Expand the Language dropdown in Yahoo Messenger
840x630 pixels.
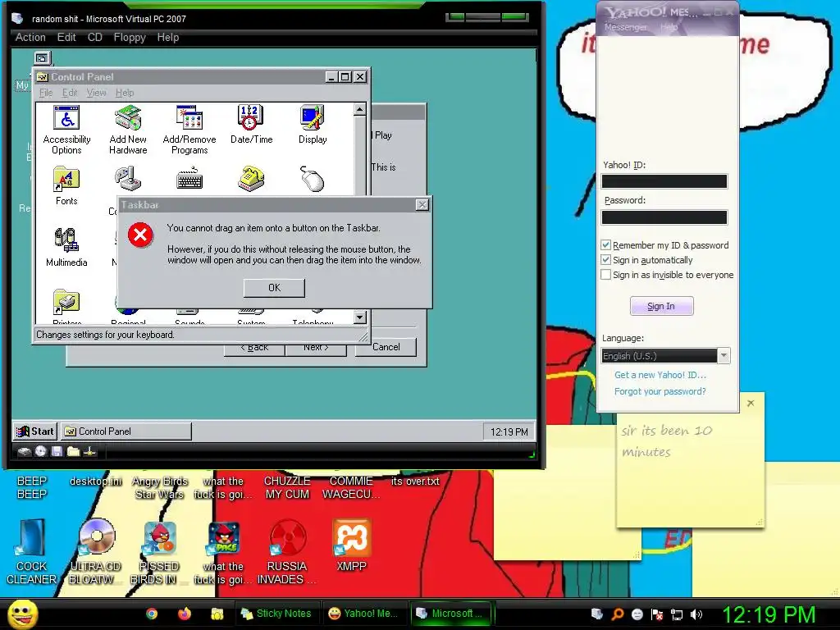(724, 355)
